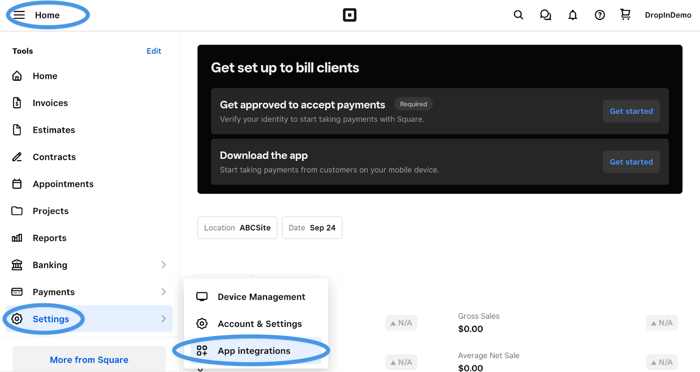Image resolution: width=700 pixels, height=372 pixels.
Task: Open the Location ABCSite filter
Action: pyautogui.click(x=238, y=228)
